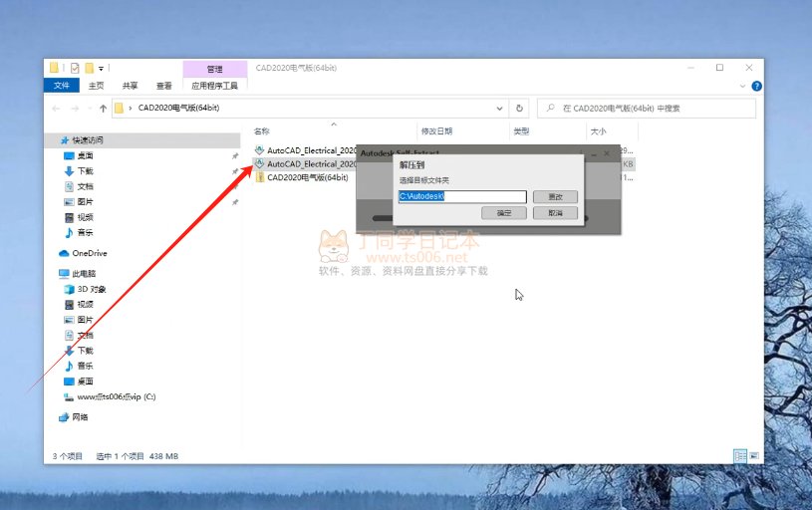Expand the address bar history dropdown
Viewport: 812px width, 510px height.
tap(499, 109)
